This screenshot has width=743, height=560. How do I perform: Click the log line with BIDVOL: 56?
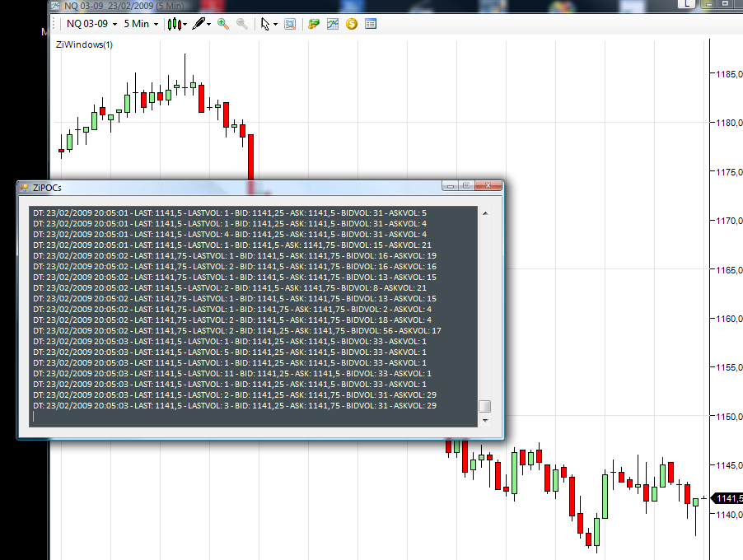[237, 331]
